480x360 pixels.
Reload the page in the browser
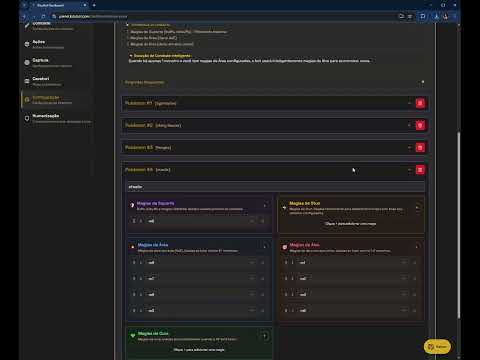[x=43, y=16]
